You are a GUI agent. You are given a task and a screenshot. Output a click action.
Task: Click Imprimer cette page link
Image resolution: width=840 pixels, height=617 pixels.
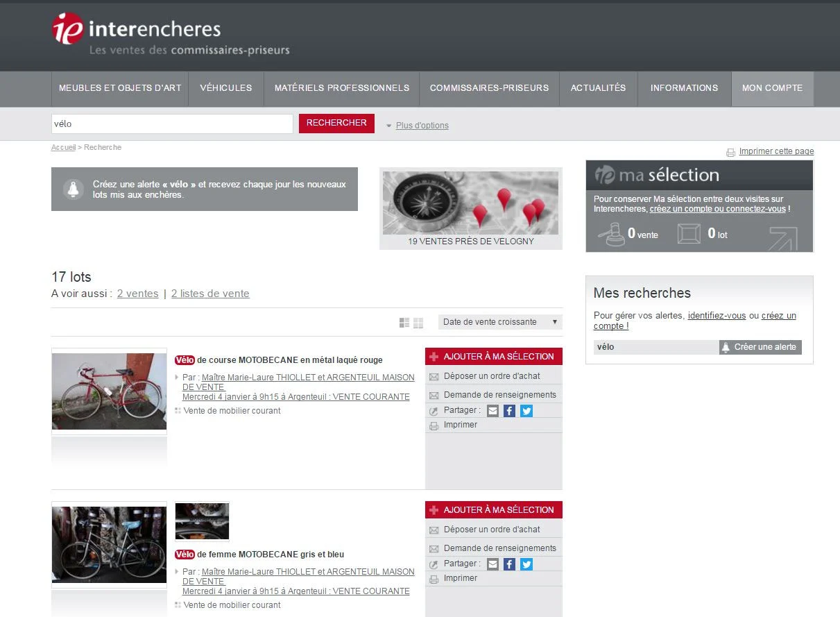[x=776, y=151]
